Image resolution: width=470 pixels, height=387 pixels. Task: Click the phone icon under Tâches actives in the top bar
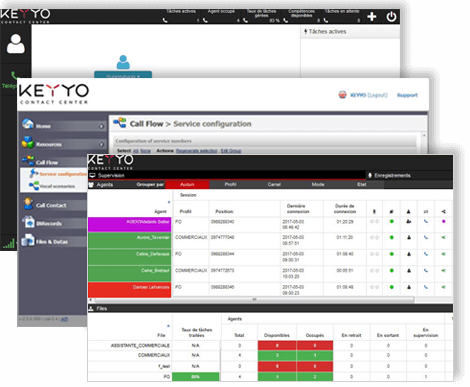coord(165,20)
